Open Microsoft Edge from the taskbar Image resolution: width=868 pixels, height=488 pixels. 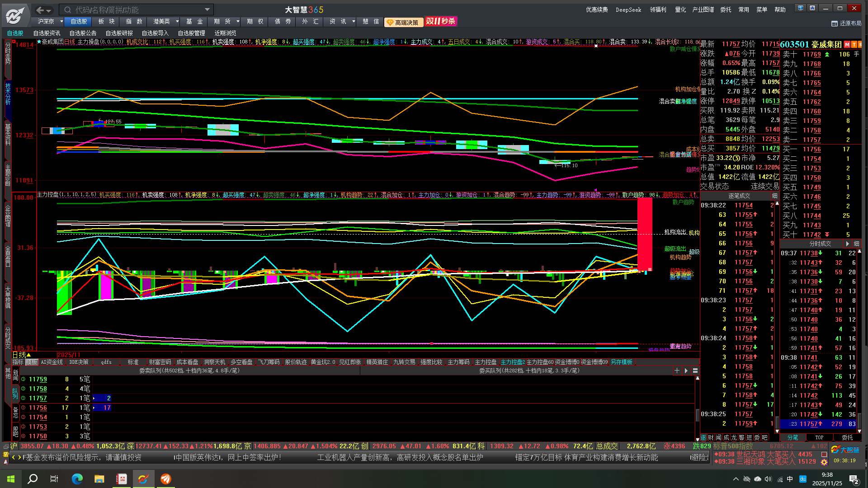click(77, 479)
